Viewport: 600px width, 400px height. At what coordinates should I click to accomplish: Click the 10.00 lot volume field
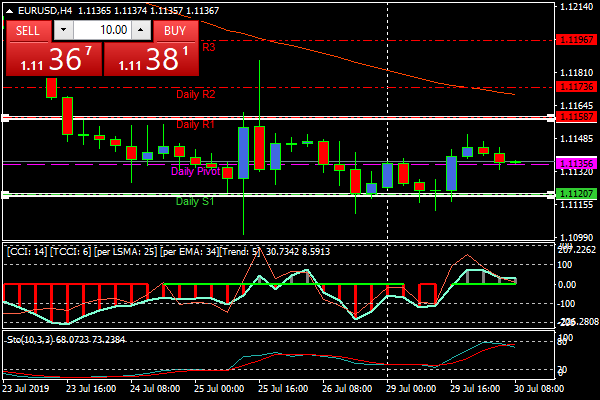click(107, 31)
